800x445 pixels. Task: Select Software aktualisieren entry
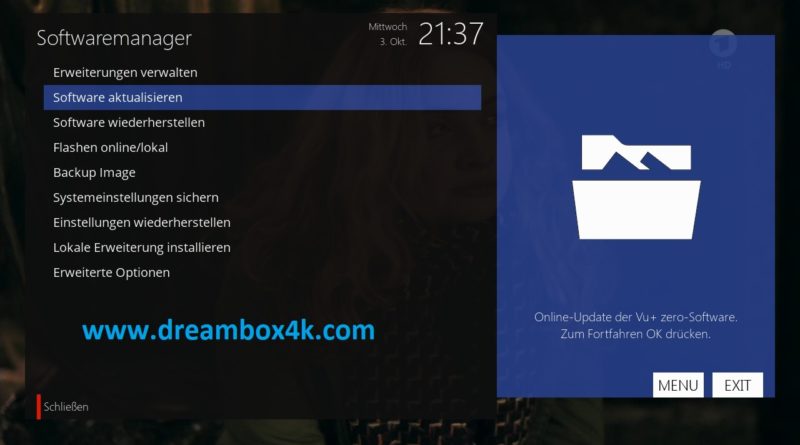[262, 97]
